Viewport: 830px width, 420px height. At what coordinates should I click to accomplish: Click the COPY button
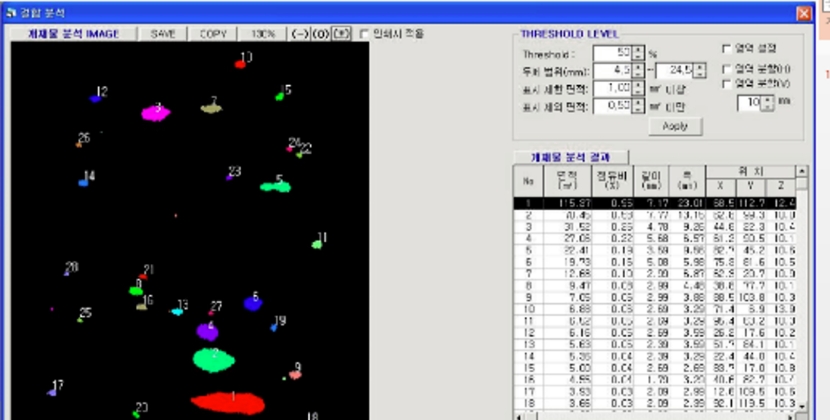(x=213, y=33)
